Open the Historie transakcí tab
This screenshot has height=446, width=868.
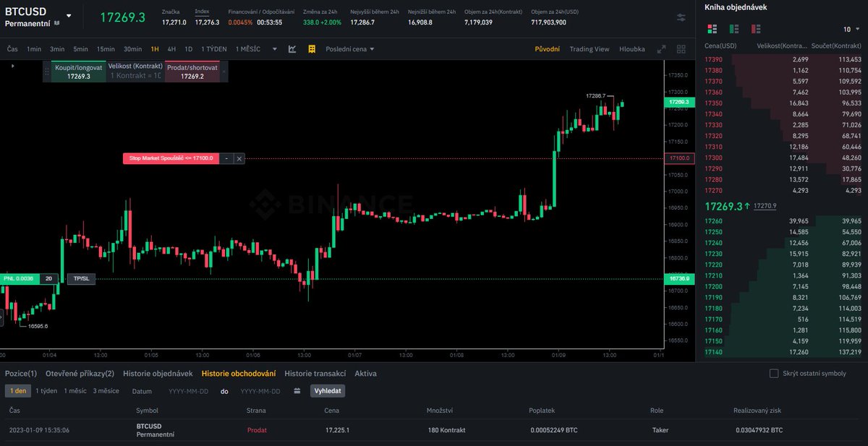click(x=316, y=374)
